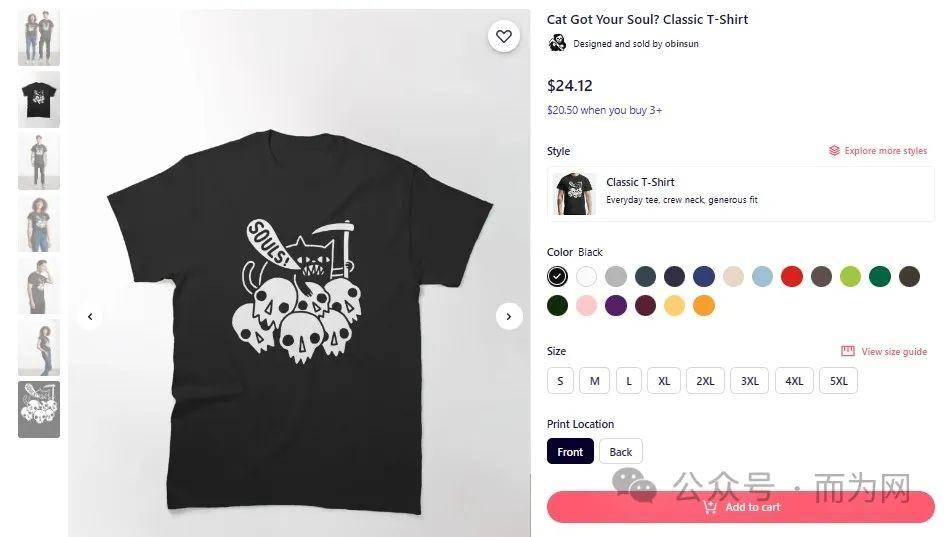Viewport: 949px width, 537px height.
Task: Open the Classic T-Shirt style selector
Action: pos(741,194)
